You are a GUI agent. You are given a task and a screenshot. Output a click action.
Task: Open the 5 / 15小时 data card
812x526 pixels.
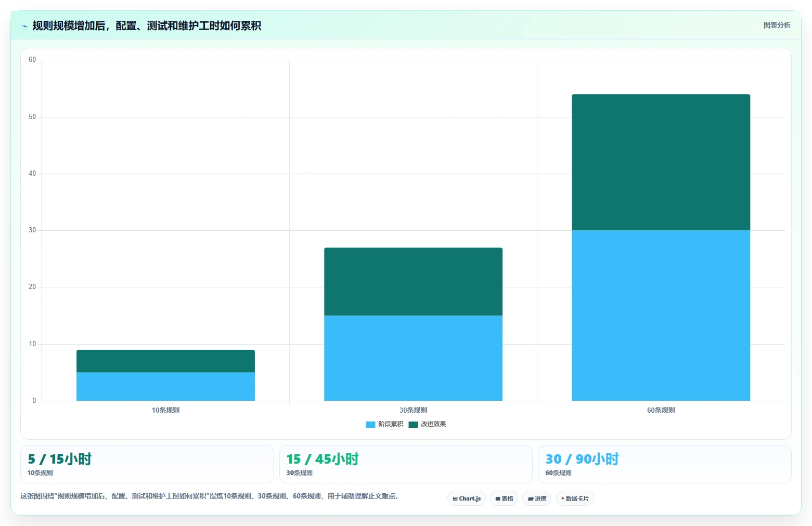pos(147,464)
